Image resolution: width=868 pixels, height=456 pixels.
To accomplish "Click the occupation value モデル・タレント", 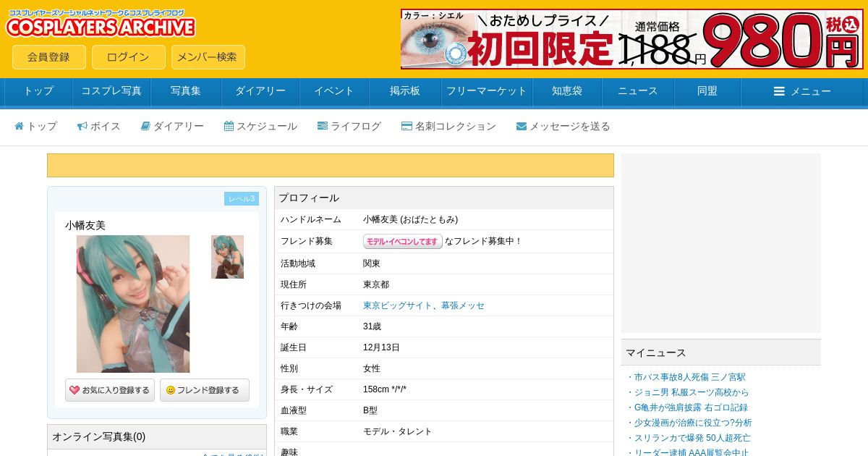I will tap(397, 431).
